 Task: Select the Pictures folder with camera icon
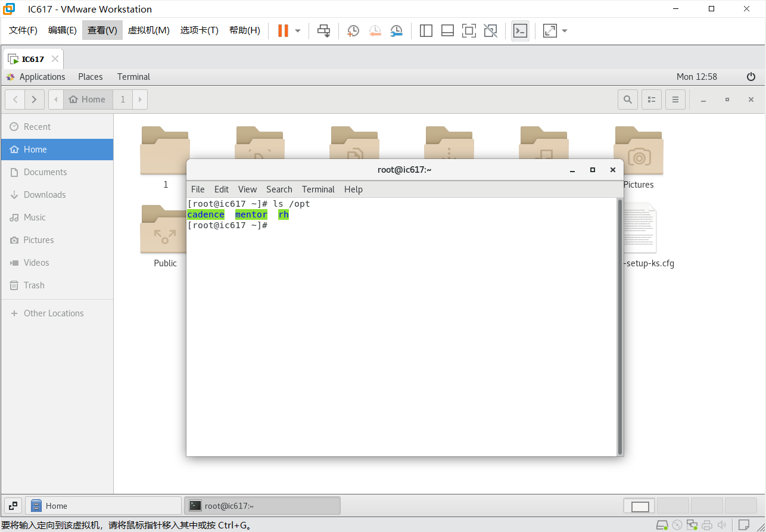click(639, 150)
